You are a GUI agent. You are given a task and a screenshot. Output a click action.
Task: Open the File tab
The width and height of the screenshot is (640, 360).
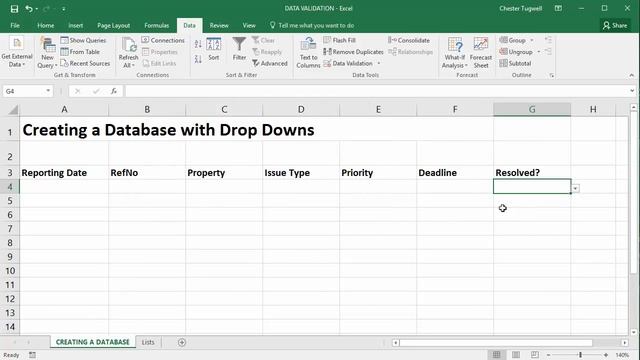click(15, 25)
